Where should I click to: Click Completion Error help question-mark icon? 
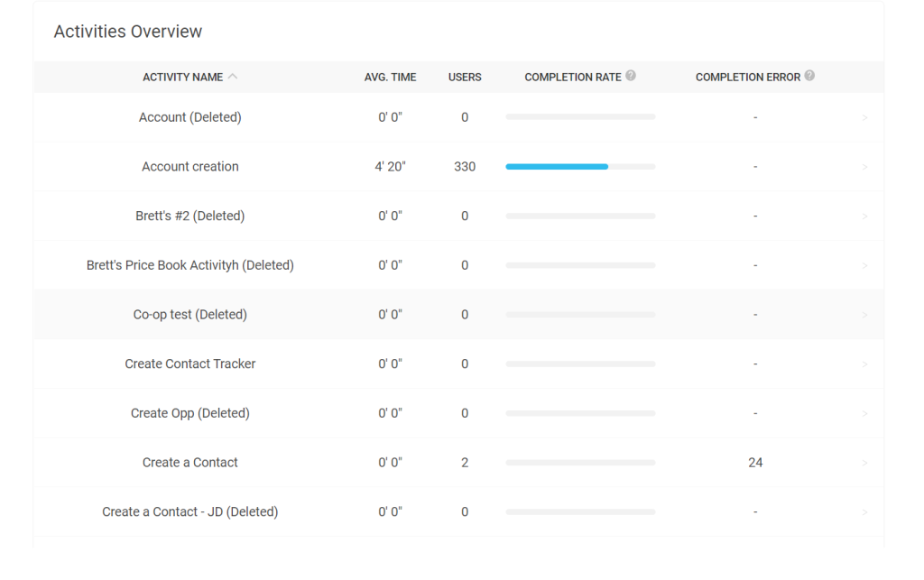coord(809,76)
